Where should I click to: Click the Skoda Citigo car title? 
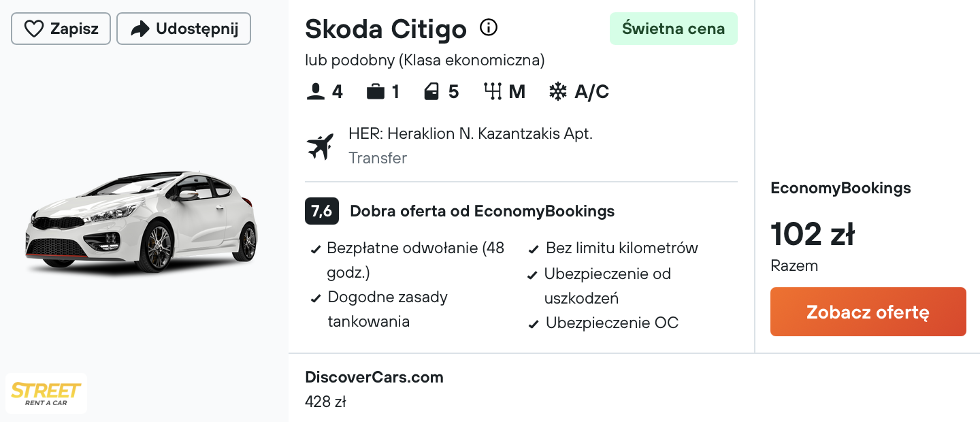click(386, 29)
